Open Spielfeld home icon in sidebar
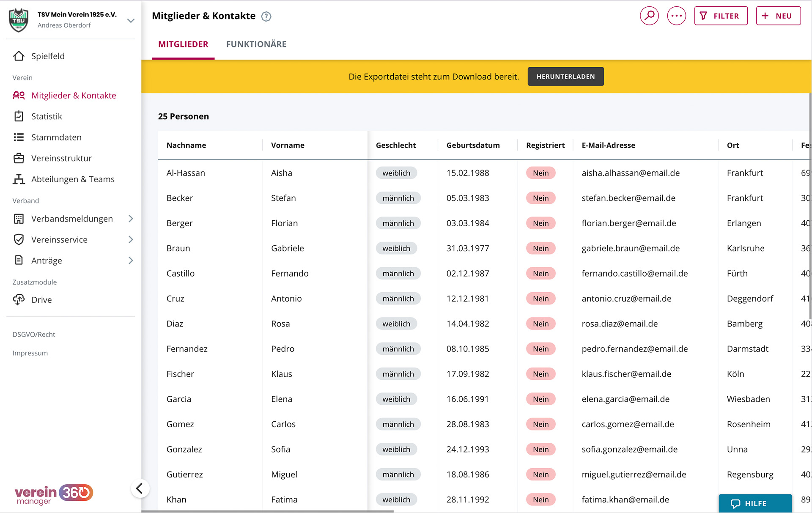 [x=19, y=56]
